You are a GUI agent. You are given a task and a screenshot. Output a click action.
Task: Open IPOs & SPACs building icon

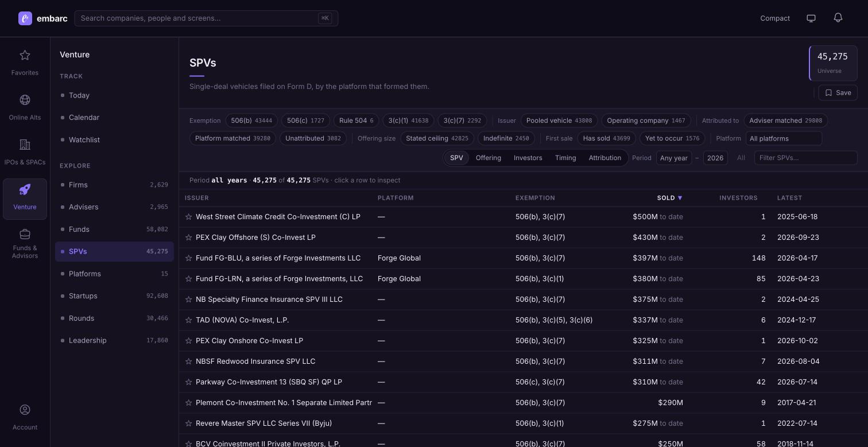coord(25,145)
